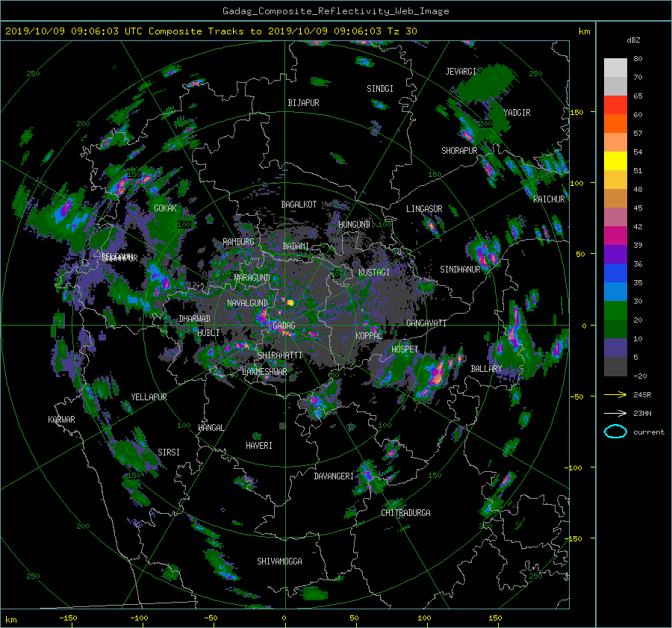The image size is (672, 628).
Task: Click the yellow 24SR arrow legend icon
Action: point(615,394)
